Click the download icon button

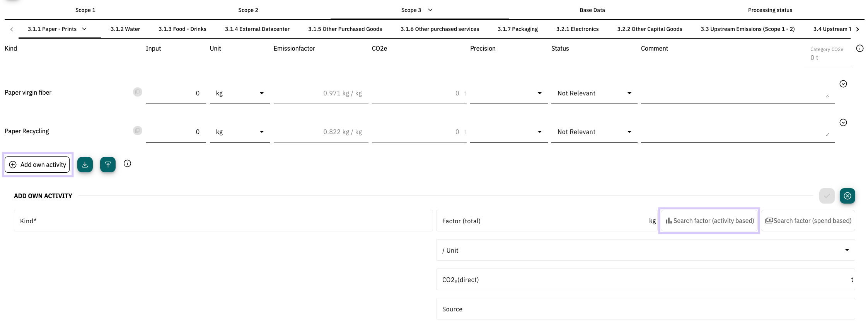pyautogui.click(x=85, y=165)
